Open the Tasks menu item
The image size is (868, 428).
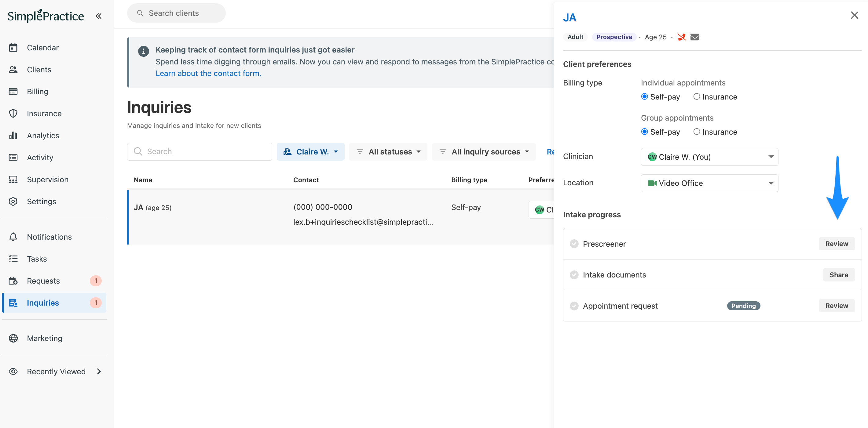click(37, 259)
